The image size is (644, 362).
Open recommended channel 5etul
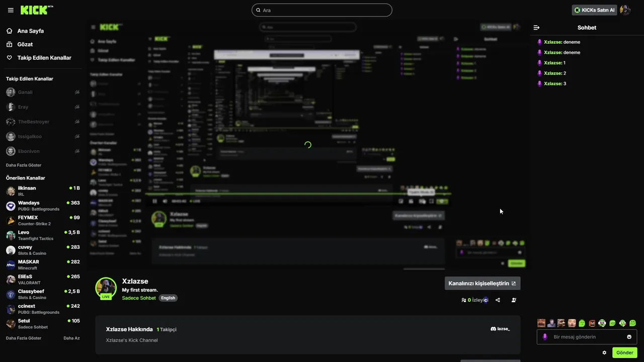click(x=42, y=323)
